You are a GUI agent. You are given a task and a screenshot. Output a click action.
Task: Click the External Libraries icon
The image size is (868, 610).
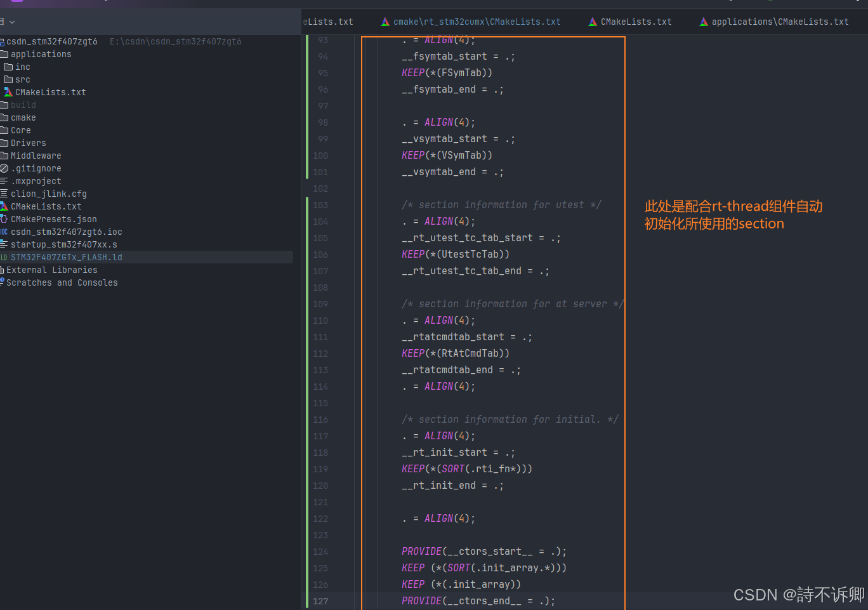click(x=3, y=270)
